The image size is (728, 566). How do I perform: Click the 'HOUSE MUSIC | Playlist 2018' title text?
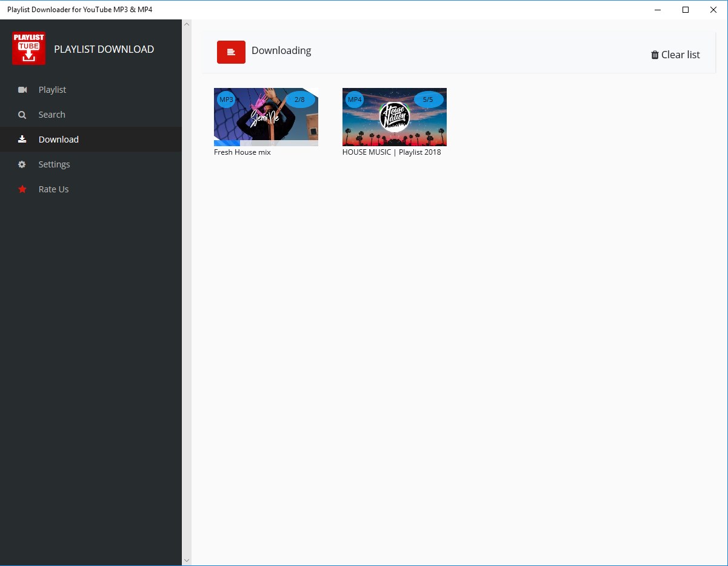click(392, 152)
